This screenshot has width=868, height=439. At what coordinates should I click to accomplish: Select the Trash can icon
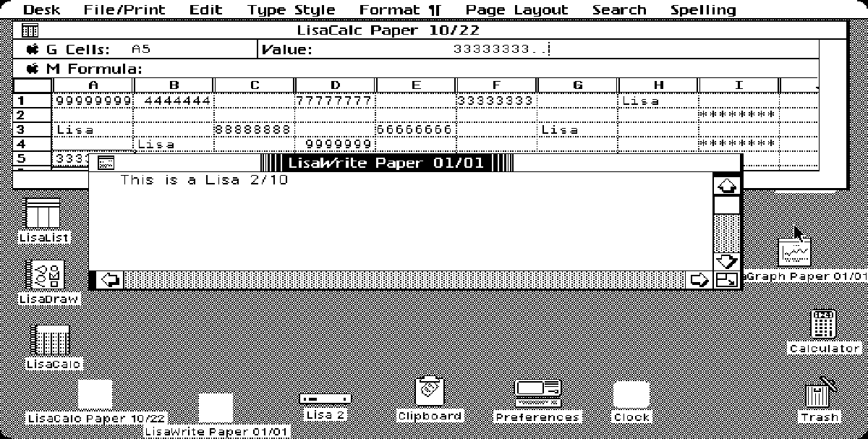pyautogui.click(x=820, y=393)
